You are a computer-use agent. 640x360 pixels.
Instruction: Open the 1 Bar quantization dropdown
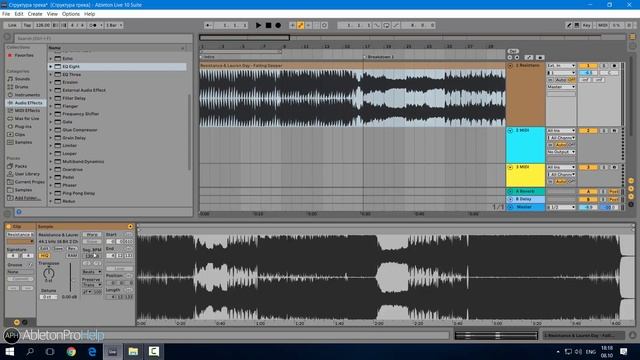coord(114,25)
